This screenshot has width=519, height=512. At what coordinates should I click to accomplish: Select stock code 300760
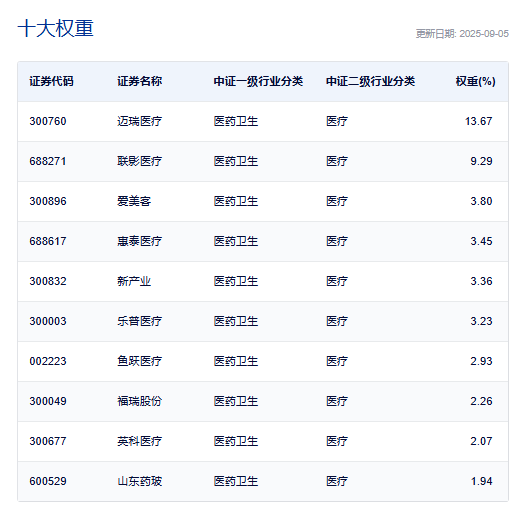click(x=48, y=121)
